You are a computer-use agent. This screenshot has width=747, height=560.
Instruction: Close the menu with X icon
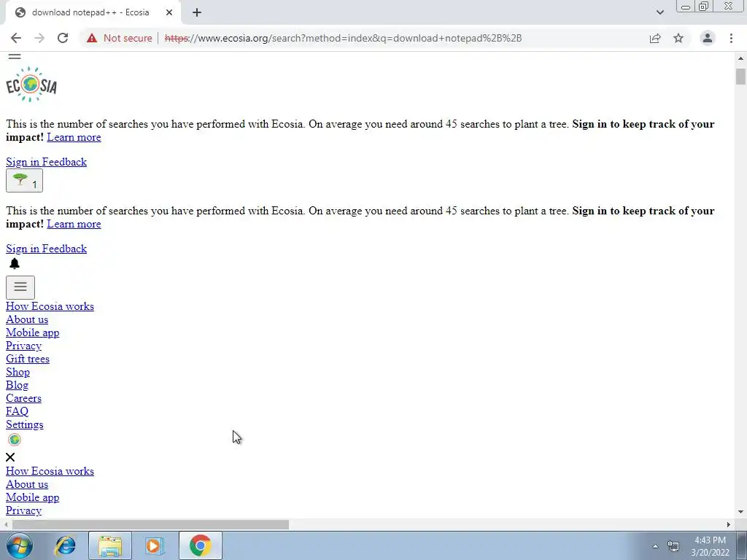coord(10,457)
